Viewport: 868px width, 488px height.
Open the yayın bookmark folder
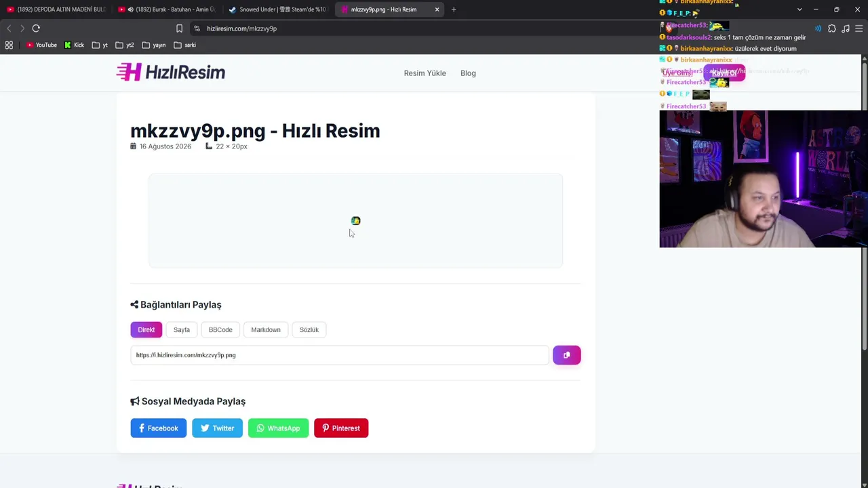coord(154,45)
